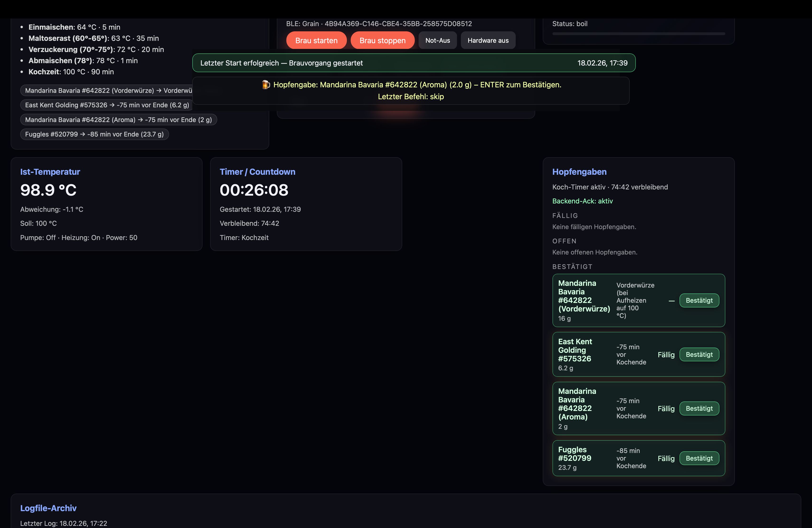
Task: Click Bestätigt on Mandarina Bavaria Vorderwürze
Action: click(699, 301)
